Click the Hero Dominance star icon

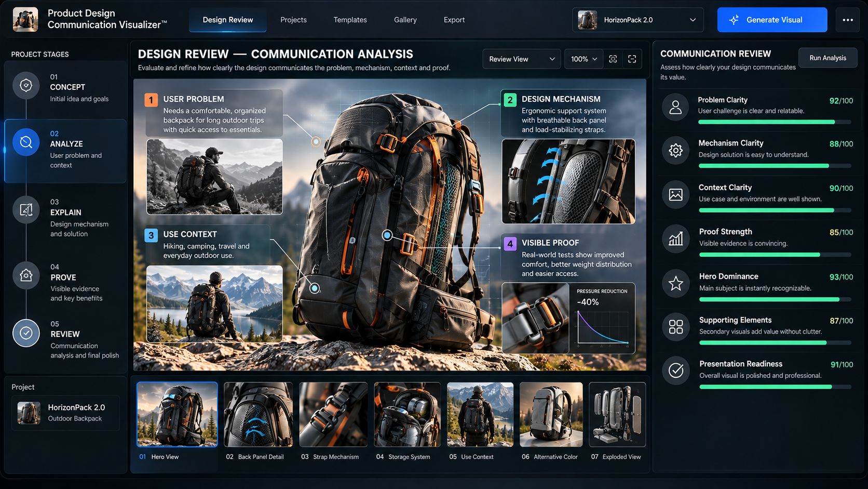click(675, 283)
